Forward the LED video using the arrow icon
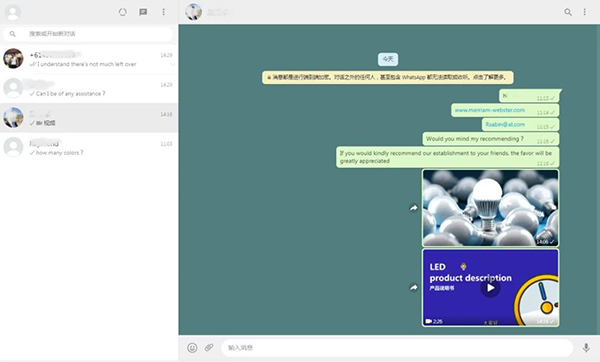This screenshot has height=362, width=600. 413,287
